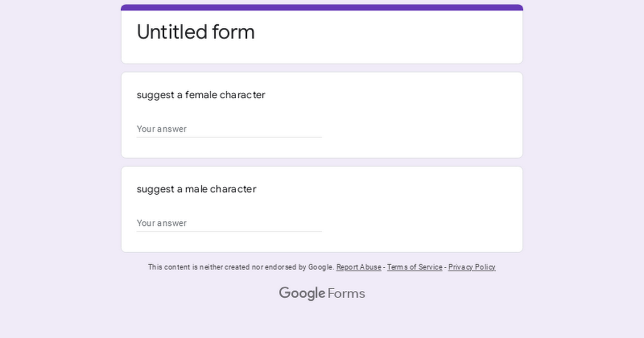Click blank space right of Untitled form title
This screenshot has height=338, width=644.
click(x=386, y=32)
